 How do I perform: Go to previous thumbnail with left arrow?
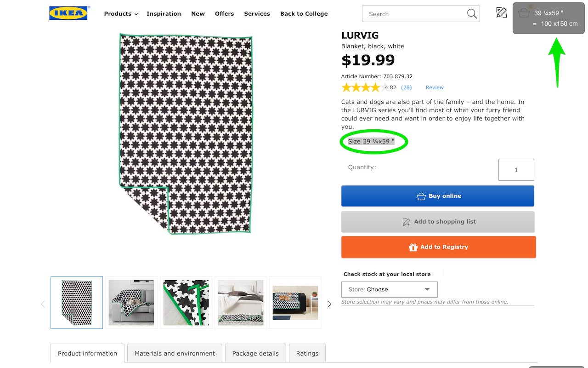(43, 304)
